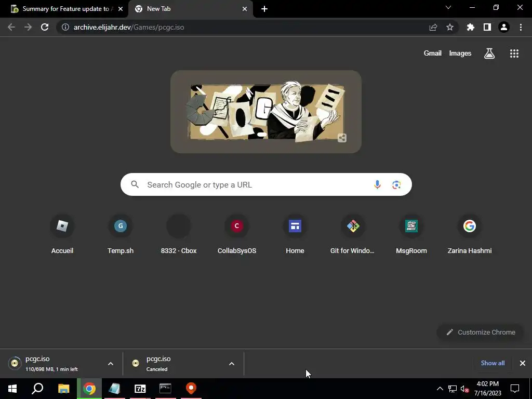
Task: Bookmark this tab with the star icon
Action: (450, 27)
